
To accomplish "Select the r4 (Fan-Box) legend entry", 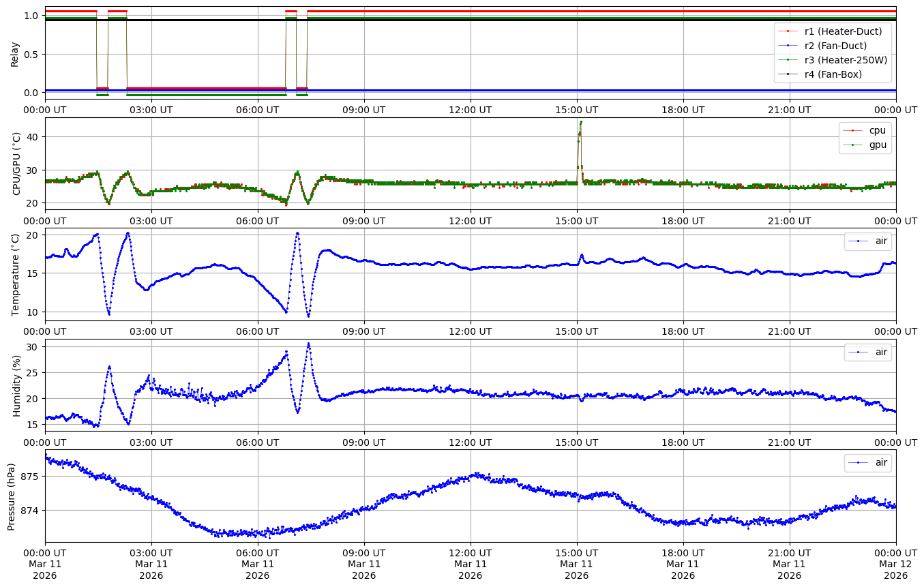I will point(833,74).
